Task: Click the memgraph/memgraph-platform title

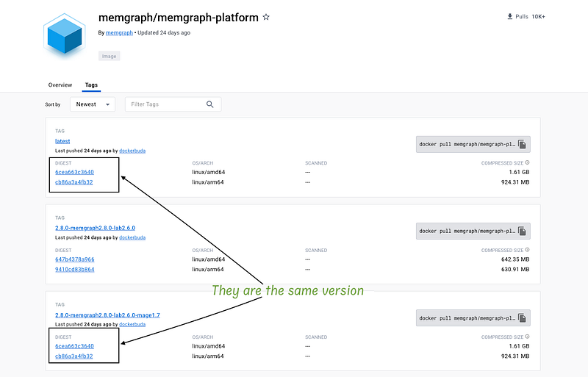Action: coord(178,18)
